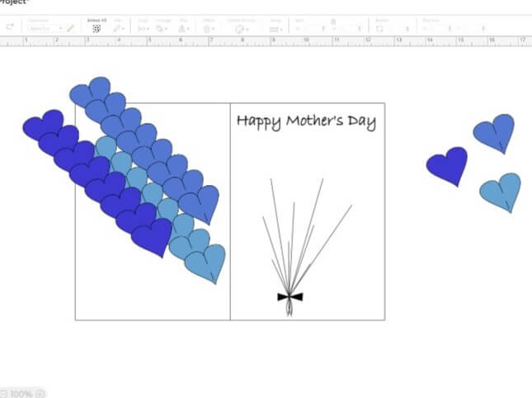Click the zoom out button
This screenshot has width=532, height=398.
coord(2,394)
